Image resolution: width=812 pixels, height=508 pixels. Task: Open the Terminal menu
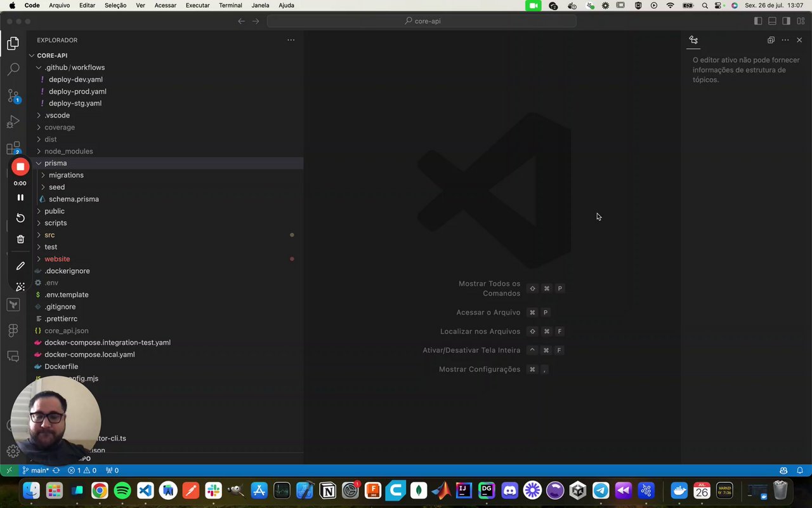[230, 5]
